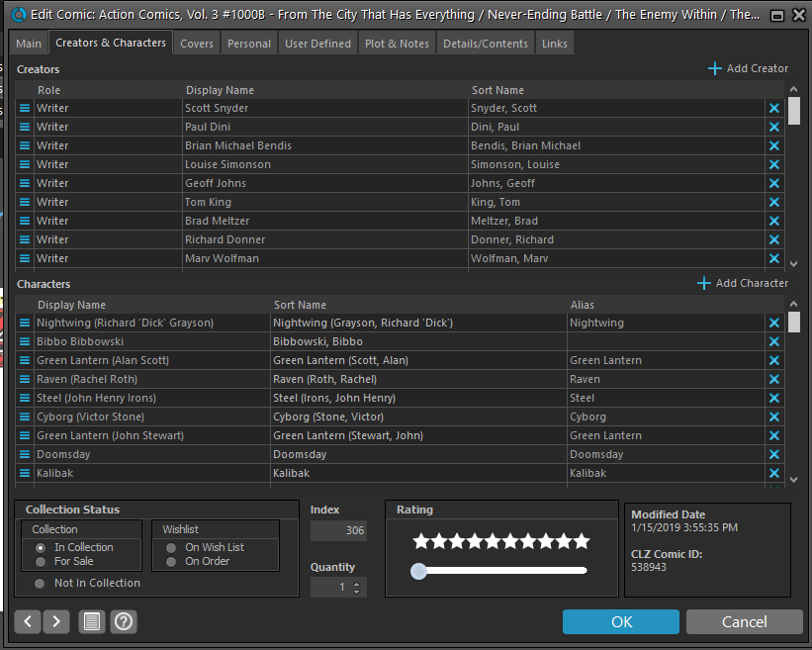Remove Cyborg (Victor Stone) character
The width and height of the screenshot is (812, 650).
773,417
